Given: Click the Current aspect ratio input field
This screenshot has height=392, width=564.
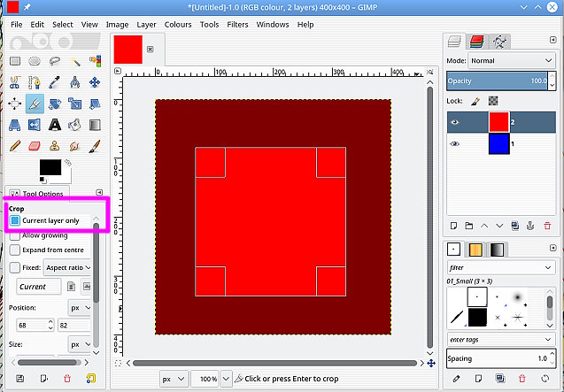Looking at the screenshot, I should (38, 287).
